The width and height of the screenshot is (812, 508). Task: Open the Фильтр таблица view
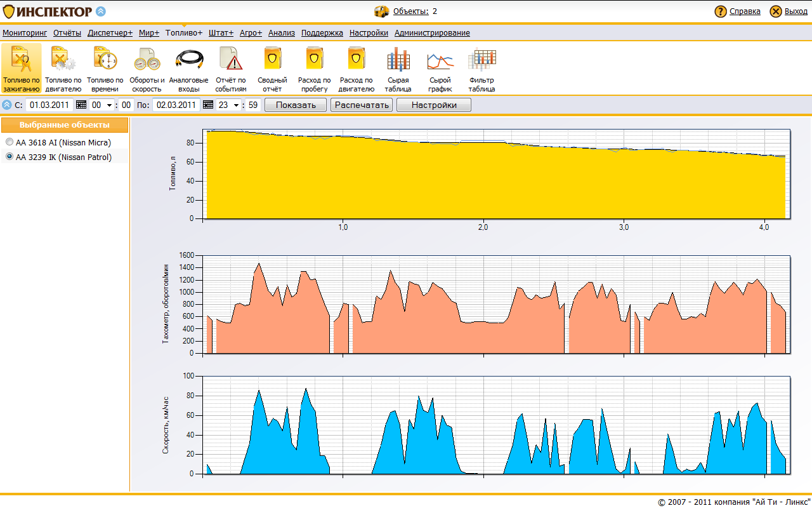tap(482, 69)
